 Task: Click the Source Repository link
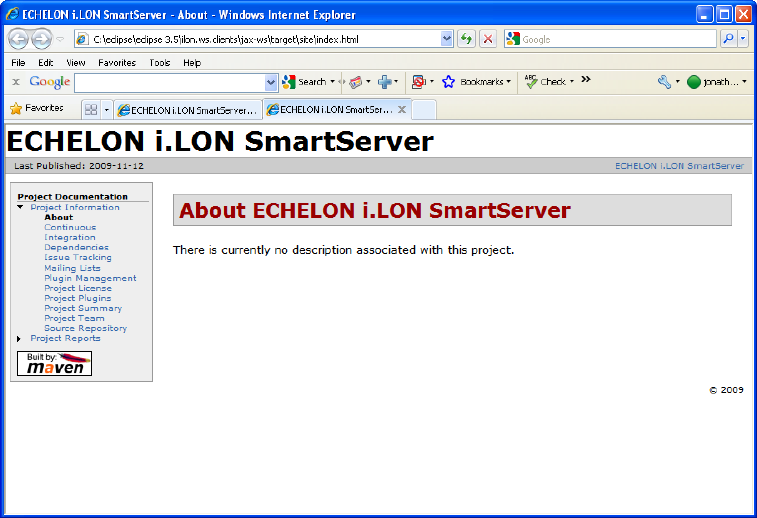[x=85, y=328]
